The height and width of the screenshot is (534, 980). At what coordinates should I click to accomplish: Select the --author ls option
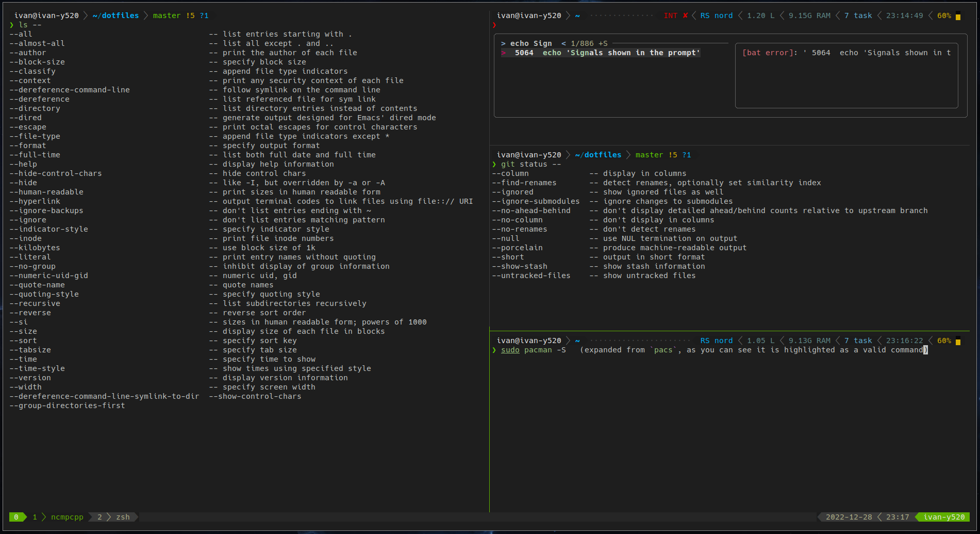[x=28, y=53]
